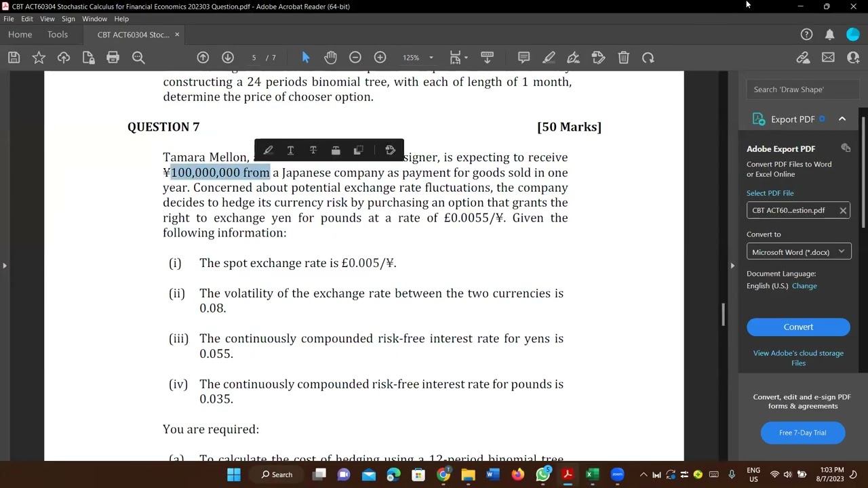Open find text magnifier icon
The height and width of the screenshot is (488, 868).
coord(138,58)
